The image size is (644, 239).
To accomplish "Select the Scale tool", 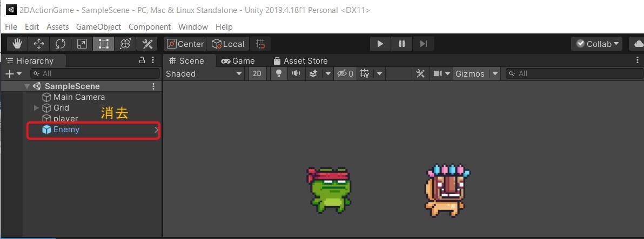I will coord(82,44).
